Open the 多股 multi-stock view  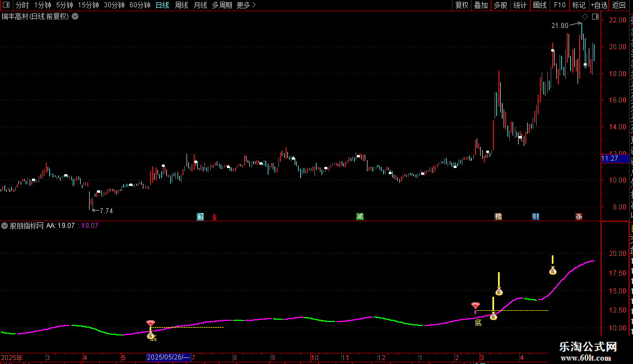click(500, 5)
